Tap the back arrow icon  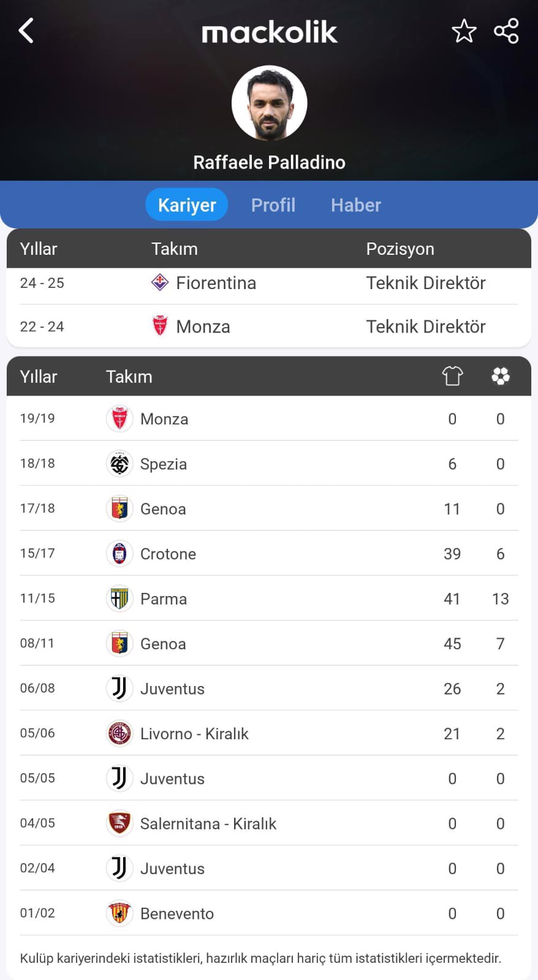pyautogui.click(x=26, y=31)
